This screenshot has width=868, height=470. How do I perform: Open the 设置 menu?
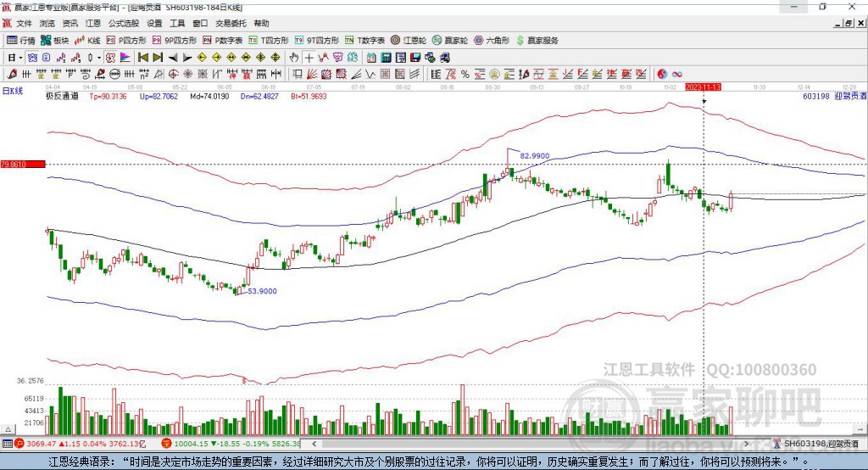[154, 23]
